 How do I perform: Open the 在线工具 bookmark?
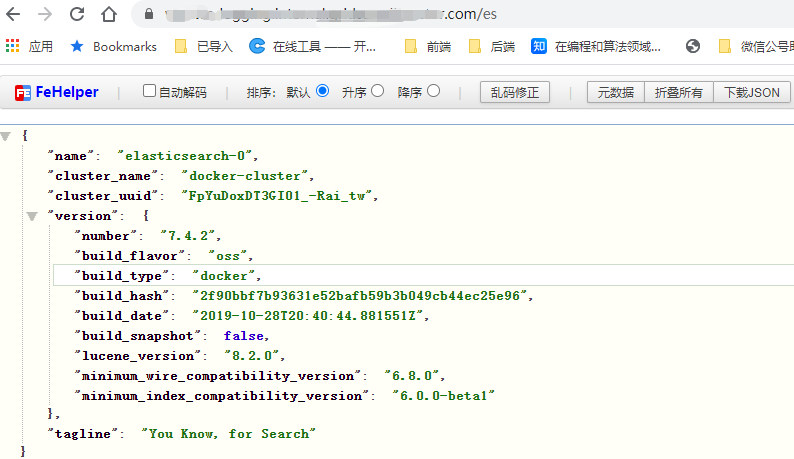tap(312, 47)
